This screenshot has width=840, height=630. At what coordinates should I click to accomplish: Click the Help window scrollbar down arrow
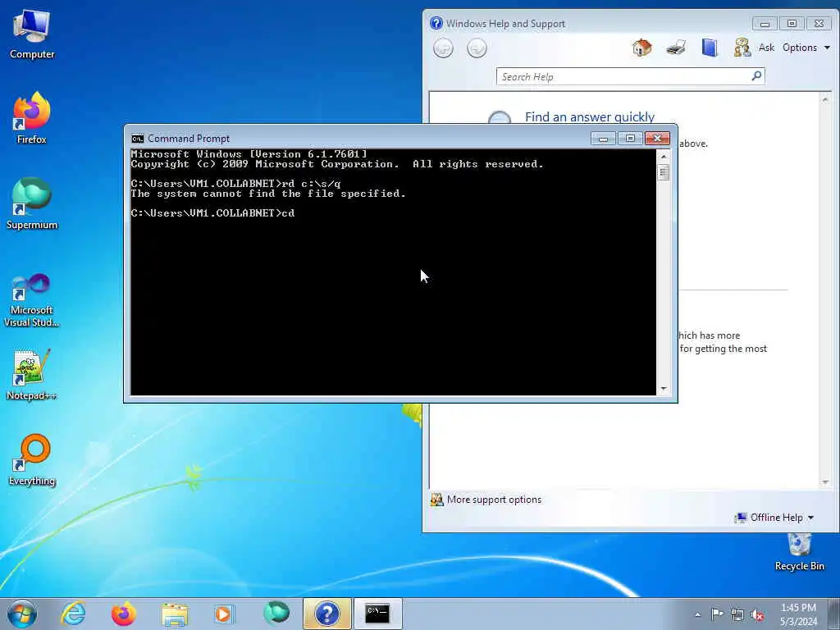point(825,482)
